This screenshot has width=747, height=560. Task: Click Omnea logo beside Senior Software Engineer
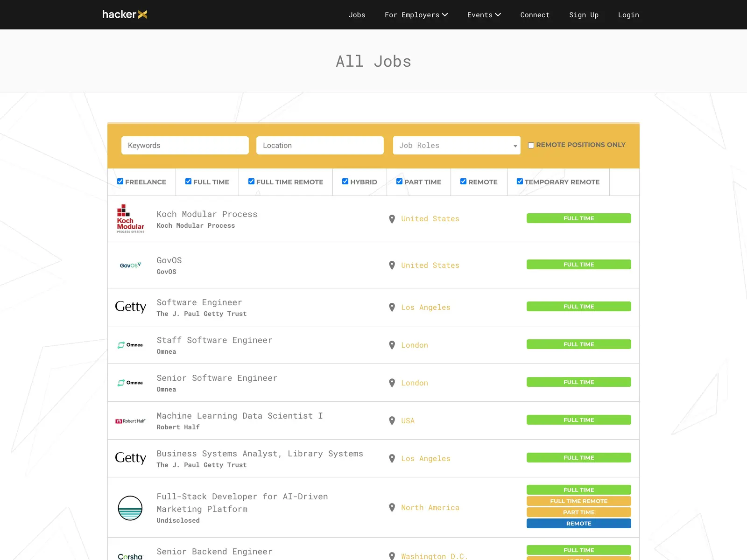[130, 383]
